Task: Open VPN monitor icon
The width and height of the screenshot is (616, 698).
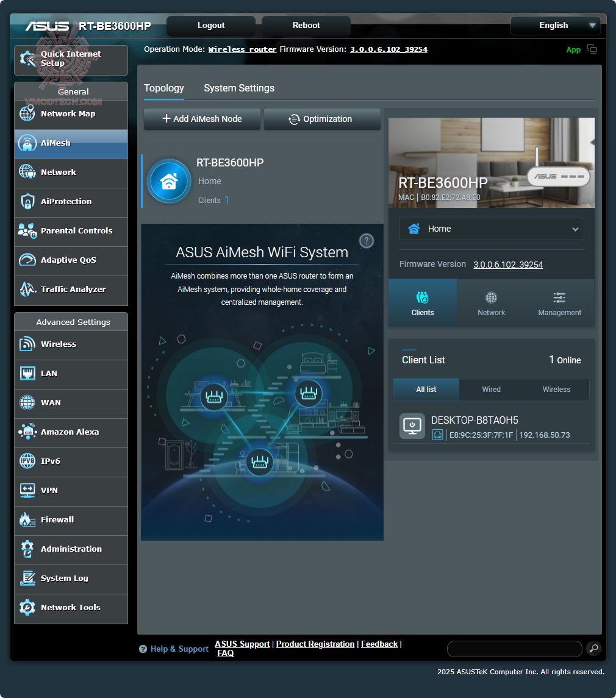Action: (x=27, y=490)
